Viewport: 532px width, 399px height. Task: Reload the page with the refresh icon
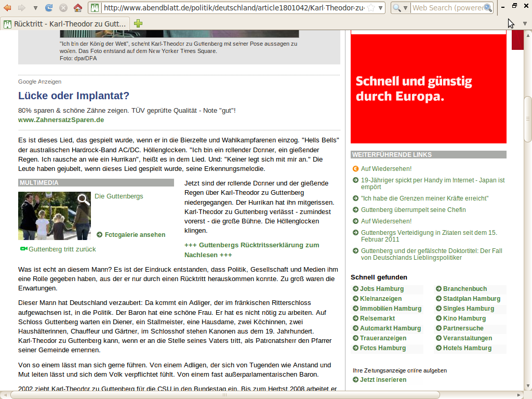tap(49, 7)
